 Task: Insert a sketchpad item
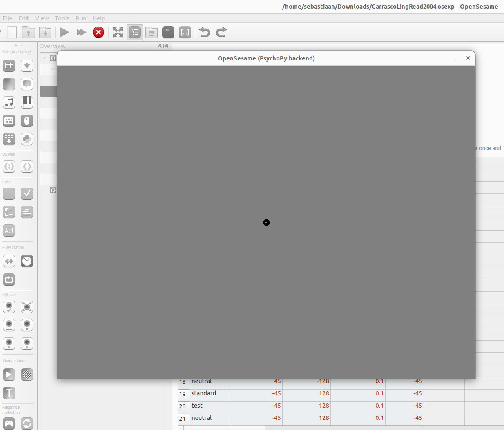[x=9, y=84]
